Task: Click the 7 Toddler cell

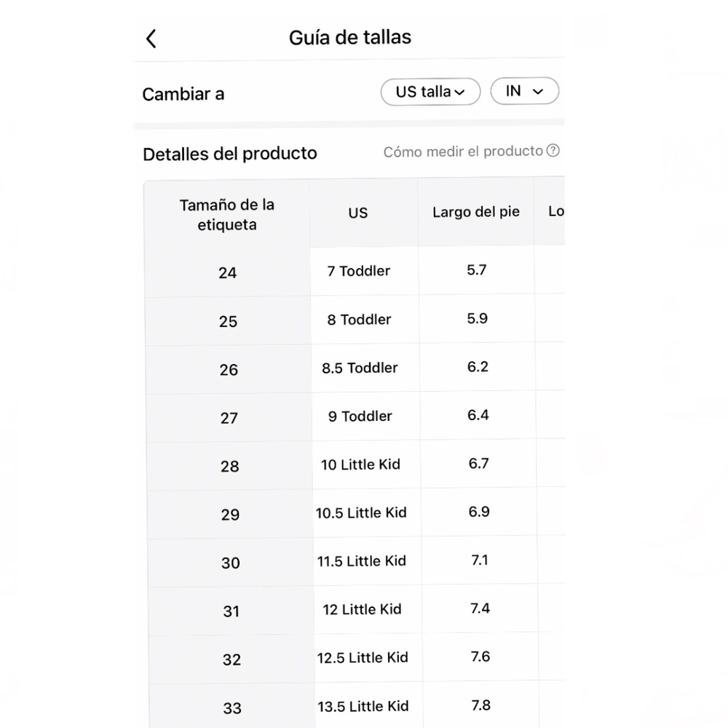Action: tap(358, 271)
